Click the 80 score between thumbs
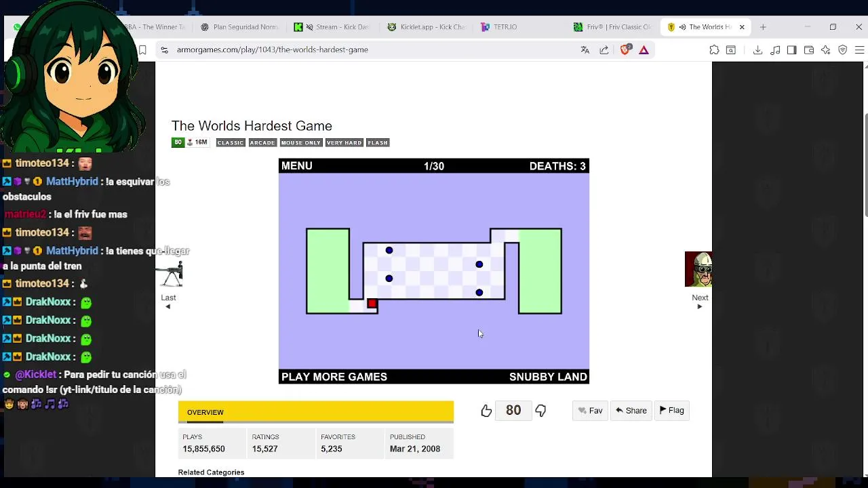 (513, 410)
